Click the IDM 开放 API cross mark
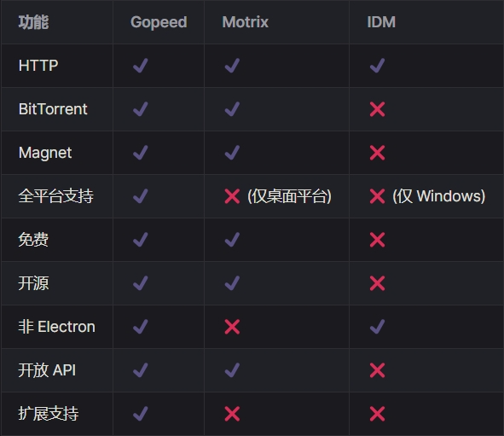Image resolution: width=504 pixels, height=436 pixels. click(377, 370)
